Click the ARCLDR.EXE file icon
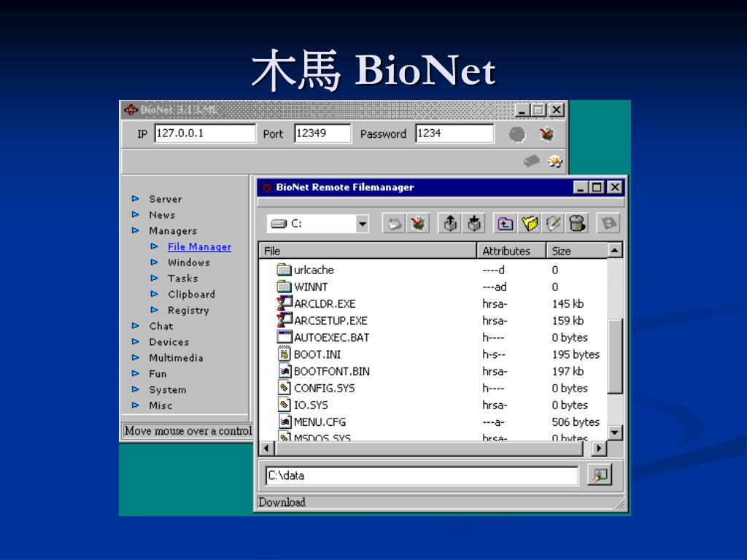This screenshot has width=747, height=560. tap(284, 303)
